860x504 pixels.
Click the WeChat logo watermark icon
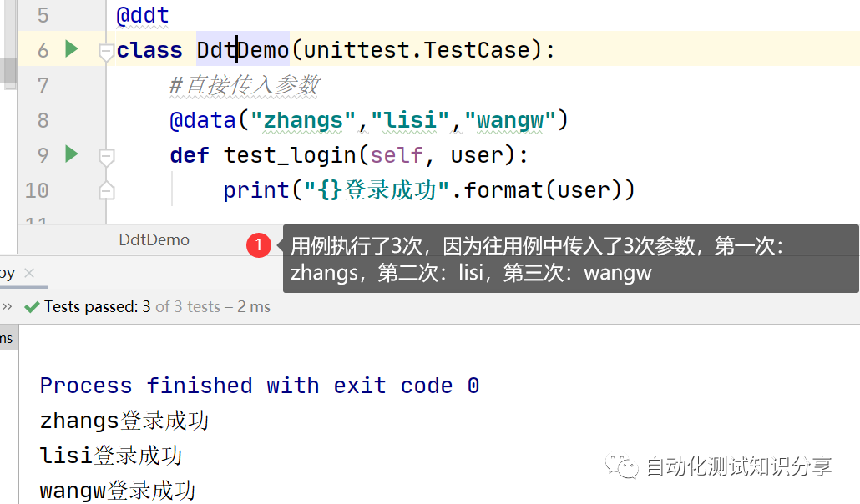[625, 466]
